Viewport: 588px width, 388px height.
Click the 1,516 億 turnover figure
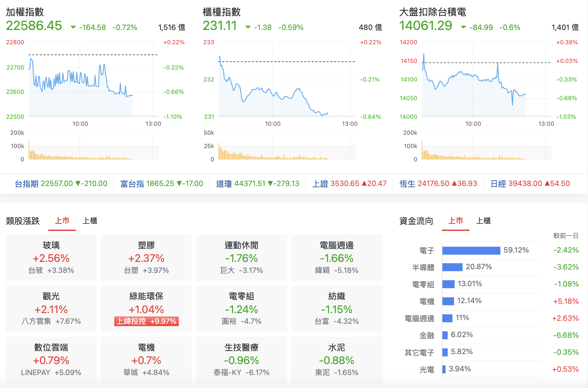(172, 27)
